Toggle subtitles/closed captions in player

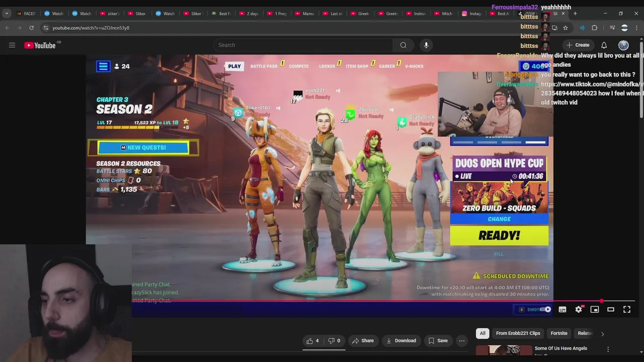tap(562, 310)
